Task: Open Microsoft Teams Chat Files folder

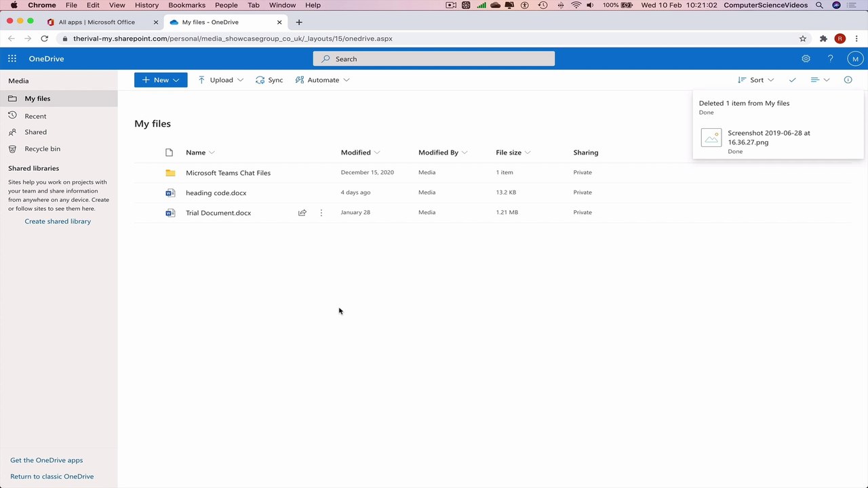Action: [228, 173]
